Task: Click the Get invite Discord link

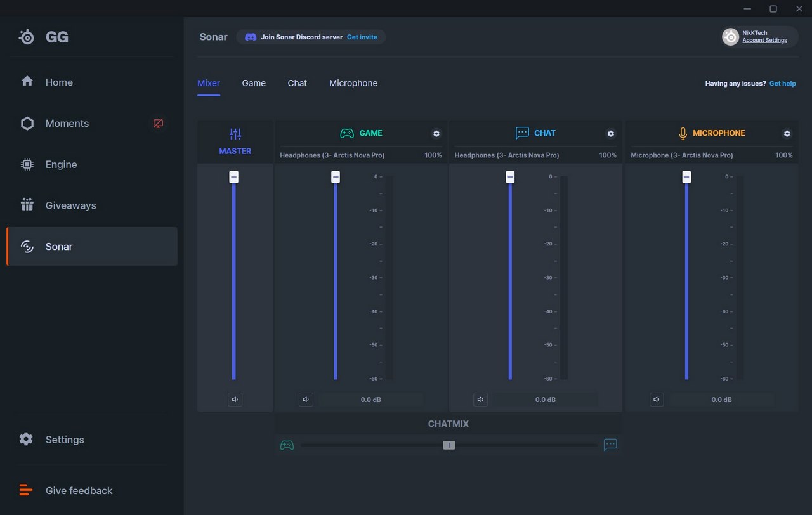Action: 362,37
